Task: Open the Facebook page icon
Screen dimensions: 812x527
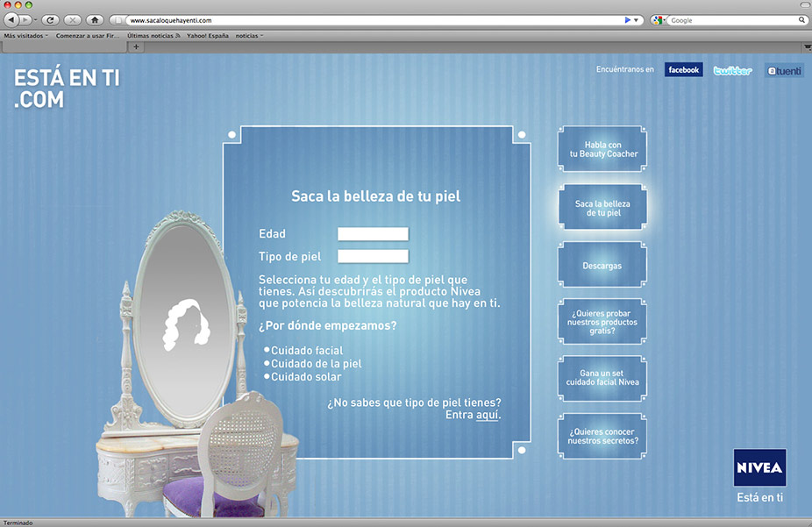Action: pos(683,70)
